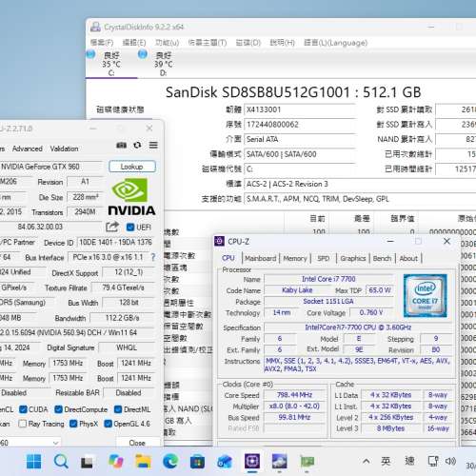Select drive D: health status icon
The image size is (476, 476).
point(143,54)
